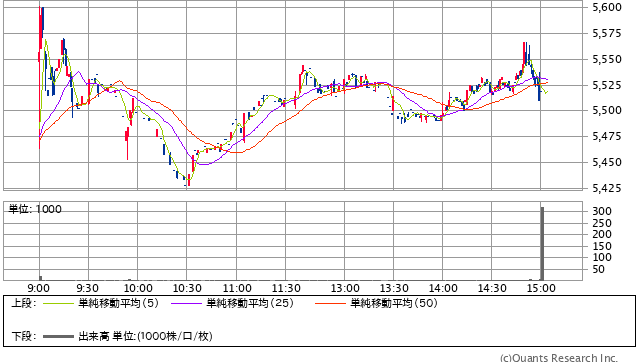Click the 9:00 time axis label
The width and height of the screenshot is (638, 362).
[x=39, y=288]
